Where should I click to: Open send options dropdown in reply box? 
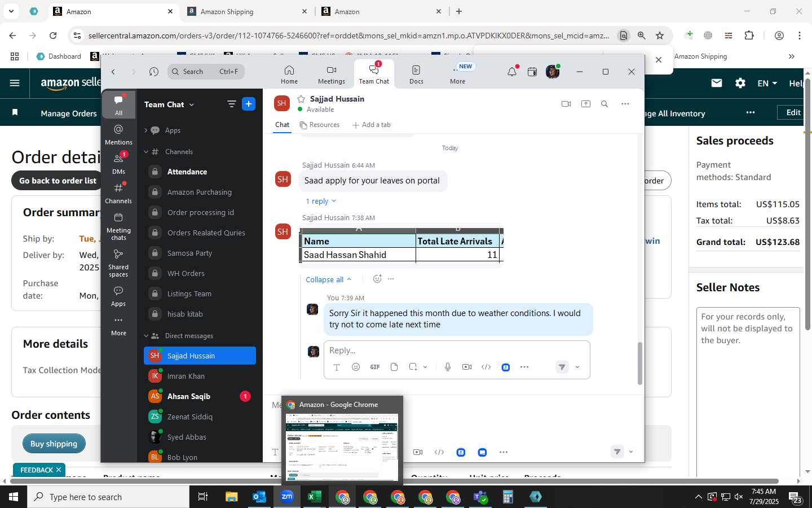[x=577, y=367]
